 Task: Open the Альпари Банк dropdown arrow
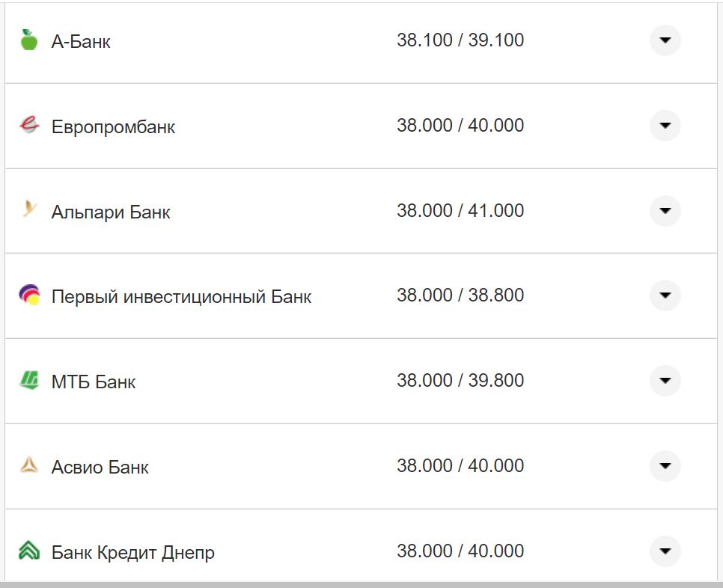tap(665, 211)
